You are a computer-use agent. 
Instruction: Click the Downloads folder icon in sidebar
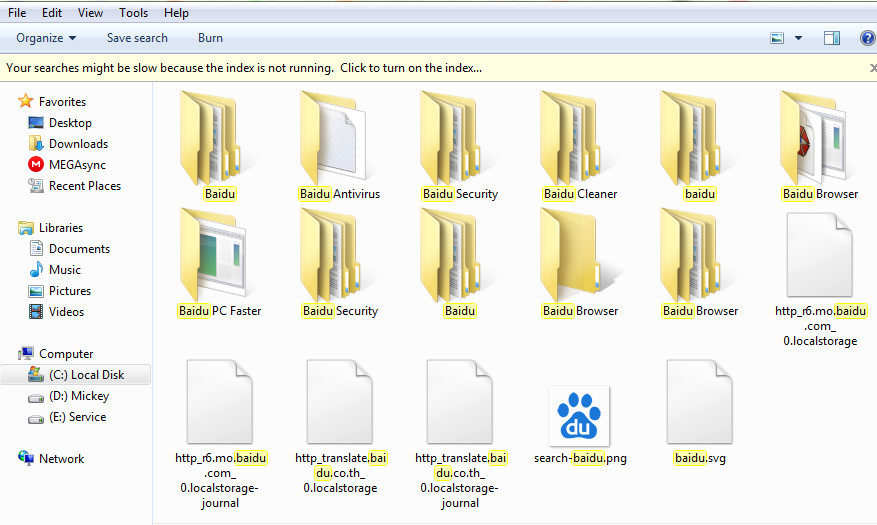[x=36, y=144]
